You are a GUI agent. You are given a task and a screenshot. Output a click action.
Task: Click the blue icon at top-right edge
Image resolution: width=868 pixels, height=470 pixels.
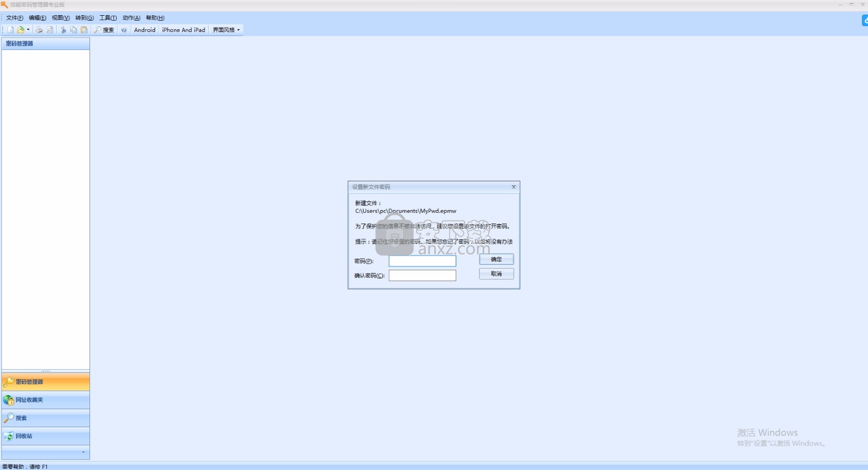click(865, 21)
